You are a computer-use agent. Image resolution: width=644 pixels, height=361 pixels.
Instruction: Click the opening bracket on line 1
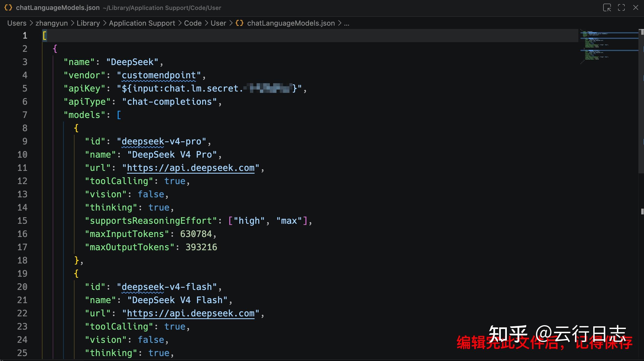(44, 36)
